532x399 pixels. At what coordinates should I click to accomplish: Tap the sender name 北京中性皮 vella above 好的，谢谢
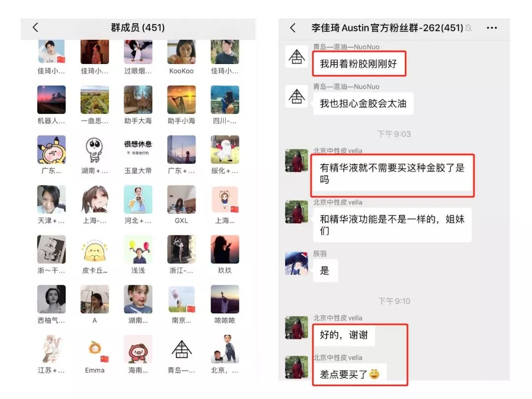tap(337, 318)
